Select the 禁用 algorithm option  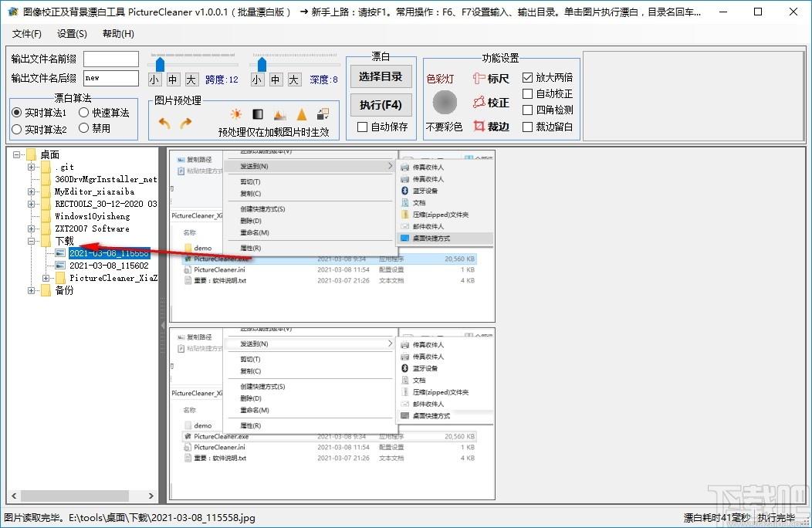pos(95,128)
